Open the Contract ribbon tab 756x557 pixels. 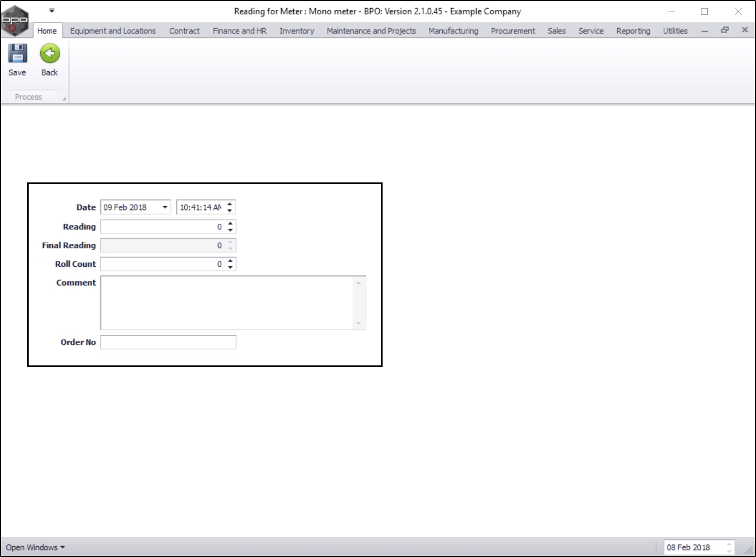[x=184, y=31]
